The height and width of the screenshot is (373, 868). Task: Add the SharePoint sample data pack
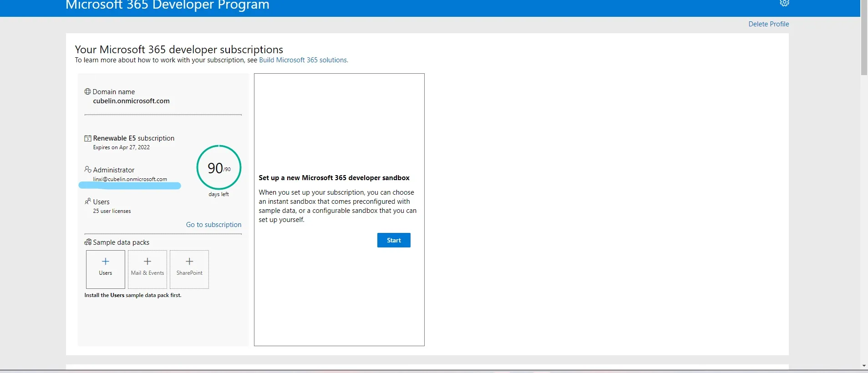(x=189, y=269)
